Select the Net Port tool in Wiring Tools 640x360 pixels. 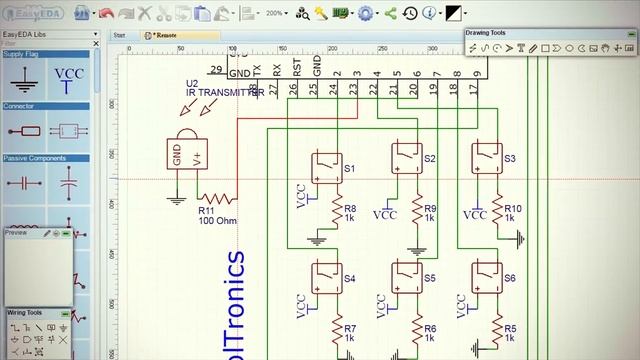pos(27,340)
